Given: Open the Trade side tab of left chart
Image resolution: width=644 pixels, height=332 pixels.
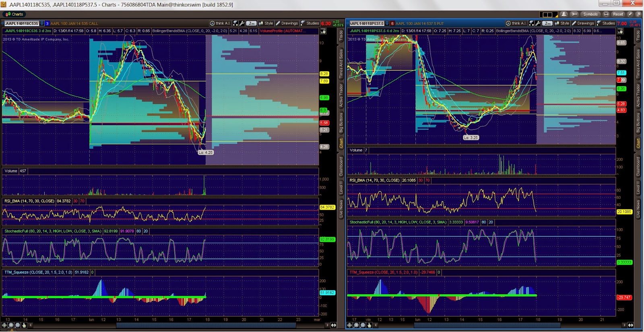Looking at the screenshot, I should point(341,36).
